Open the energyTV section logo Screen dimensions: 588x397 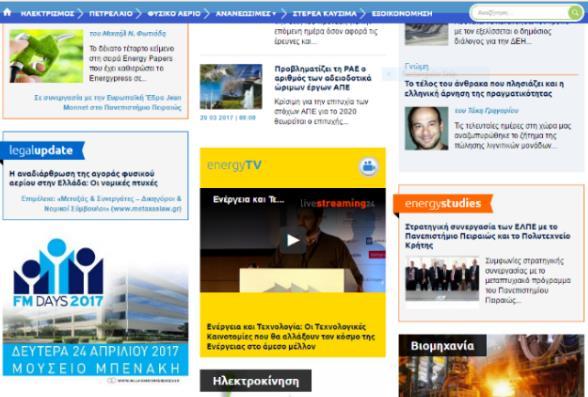tap(234, 165)
